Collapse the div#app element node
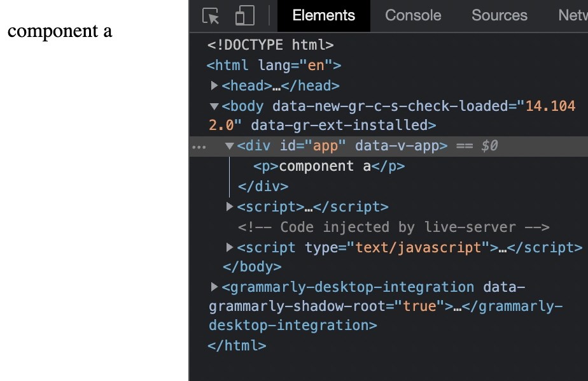This screenshot has width=588, height=381. pyautogui.click(x=228, y=146)
